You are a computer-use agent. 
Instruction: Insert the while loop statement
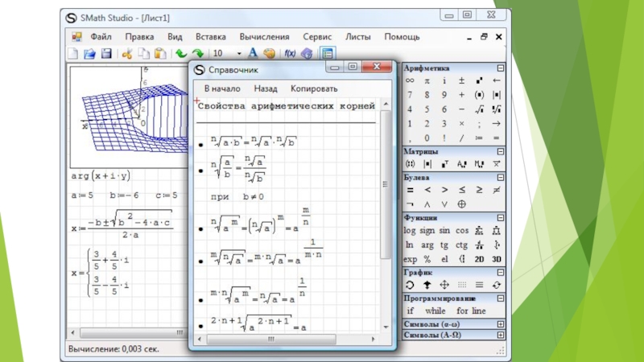click(436, 311)
